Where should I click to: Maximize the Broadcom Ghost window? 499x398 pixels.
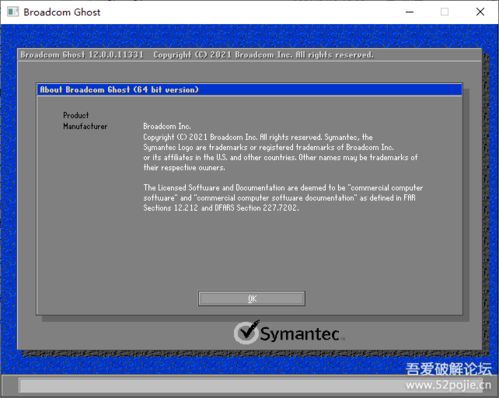[444, 12]
